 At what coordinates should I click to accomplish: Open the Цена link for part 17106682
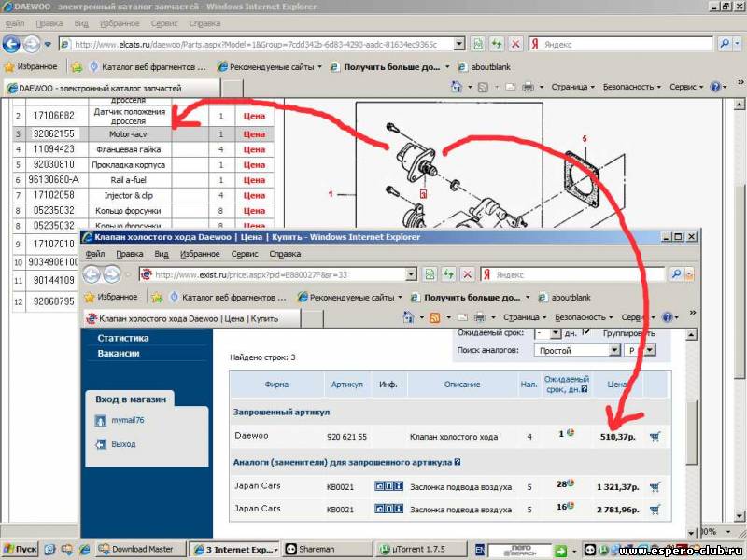click(x=254, y=116)
